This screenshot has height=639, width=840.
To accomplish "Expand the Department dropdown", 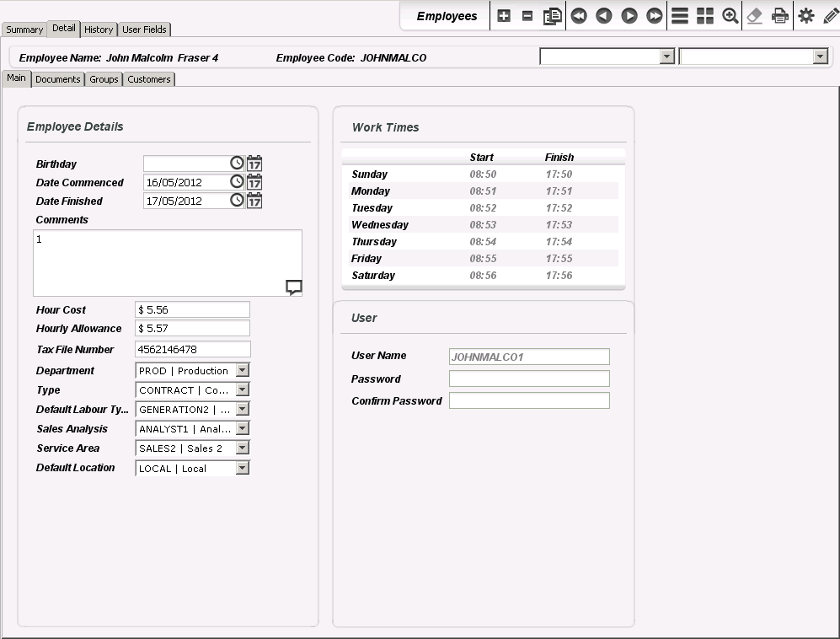I will coord(243,371).
